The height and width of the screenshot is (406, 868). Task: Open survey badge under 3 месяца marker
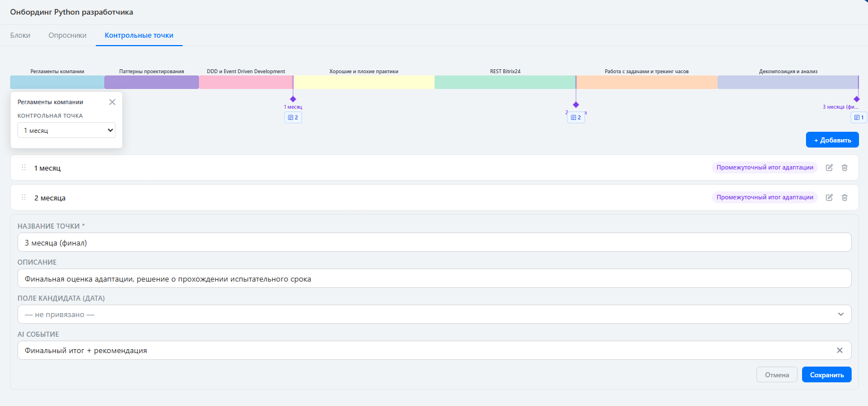858,118
